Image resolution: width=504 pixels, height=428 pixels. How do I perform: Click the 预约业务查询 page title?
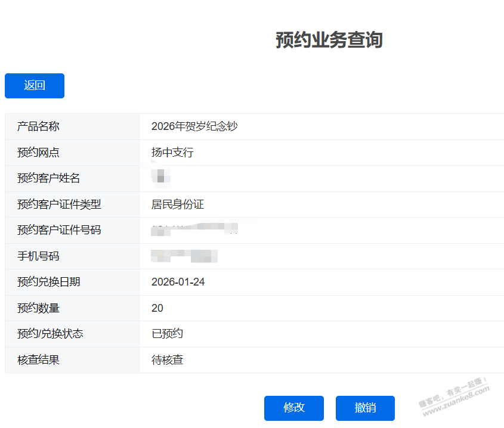329,40
